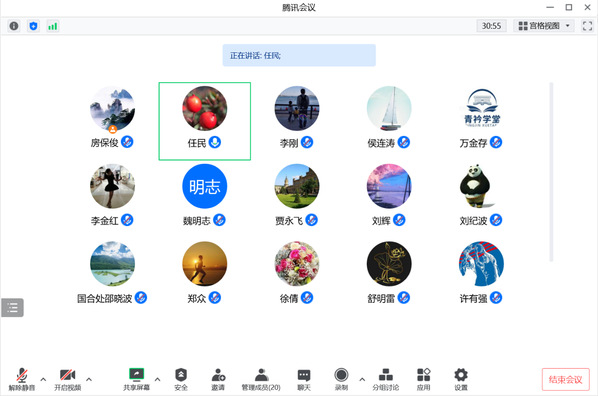The height and width of the screenshot is (396, 598).
Task: Click muted mic icon beside 国合处邵晓波
Action: coord(141,298)
